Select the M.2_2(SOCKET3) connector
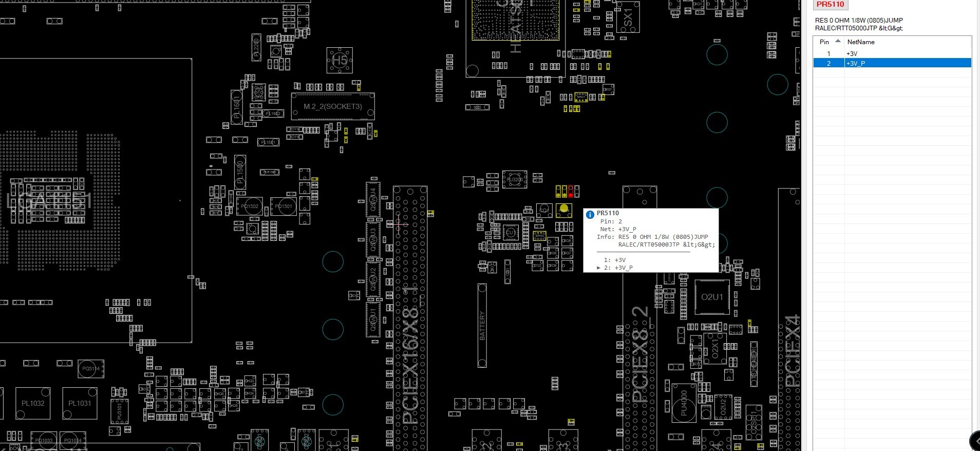The height and width of the screenshot is (451, 980). [333, 106]
